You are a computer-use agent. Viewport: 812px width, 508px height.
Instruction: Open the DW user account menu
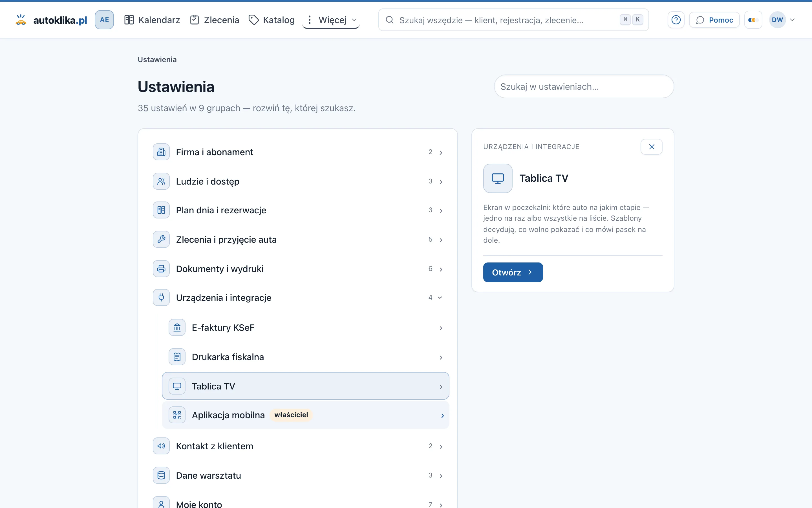tap(782, 20)
